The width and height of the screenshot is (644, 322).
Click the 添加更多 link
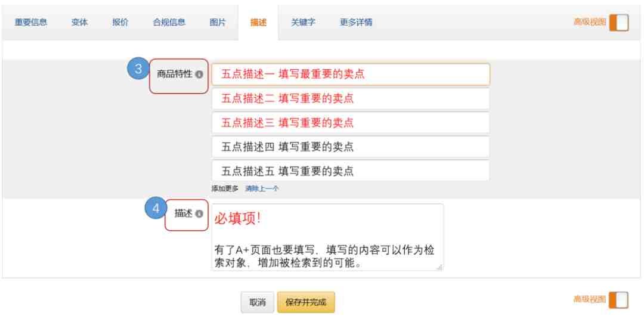pyautogui.click(x=225, y=188)
